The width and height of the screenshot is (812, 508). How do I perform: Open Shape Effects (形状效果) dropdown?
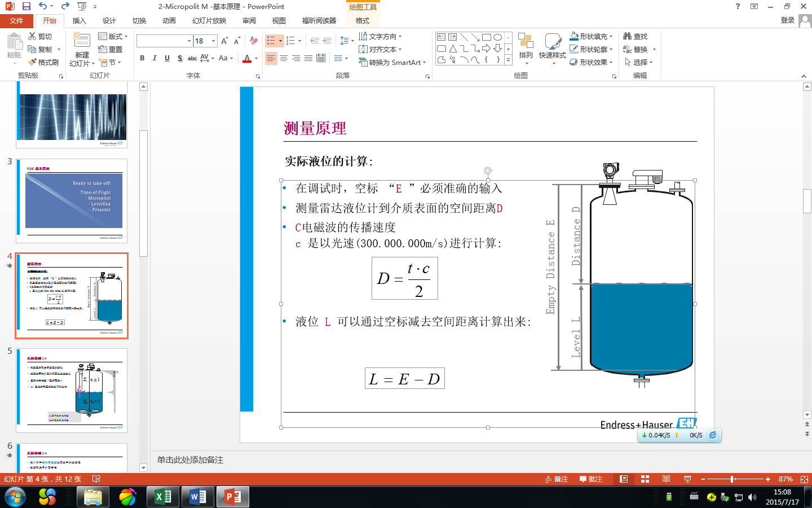pyautogui.click(x=591, y=62)
